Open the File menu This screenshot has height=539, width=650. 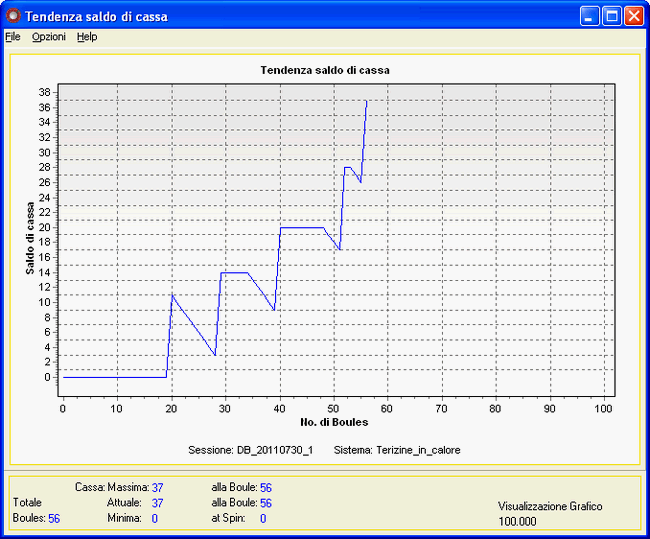(x=12, y=37)
